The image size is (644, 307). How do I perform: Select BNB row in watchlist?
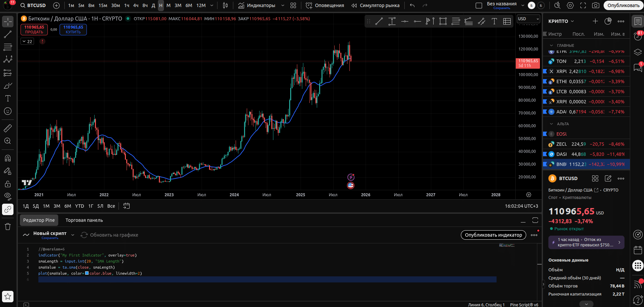(586, 164)
